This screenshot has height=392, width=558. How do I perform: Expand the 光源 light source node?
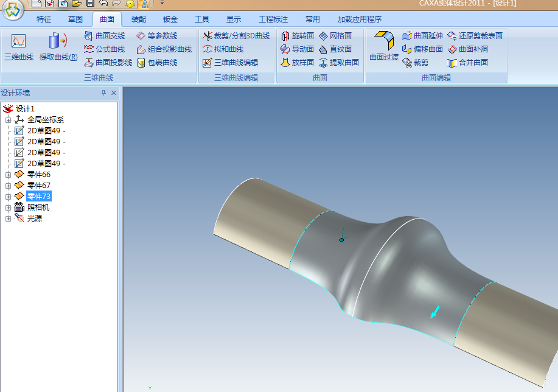click(x=8, y=219)
